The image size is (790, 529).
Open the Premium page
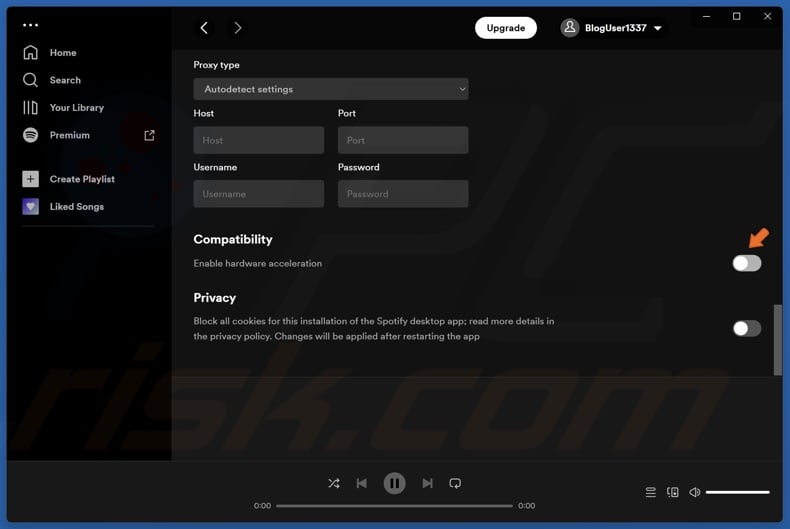(x=70, y=135)
